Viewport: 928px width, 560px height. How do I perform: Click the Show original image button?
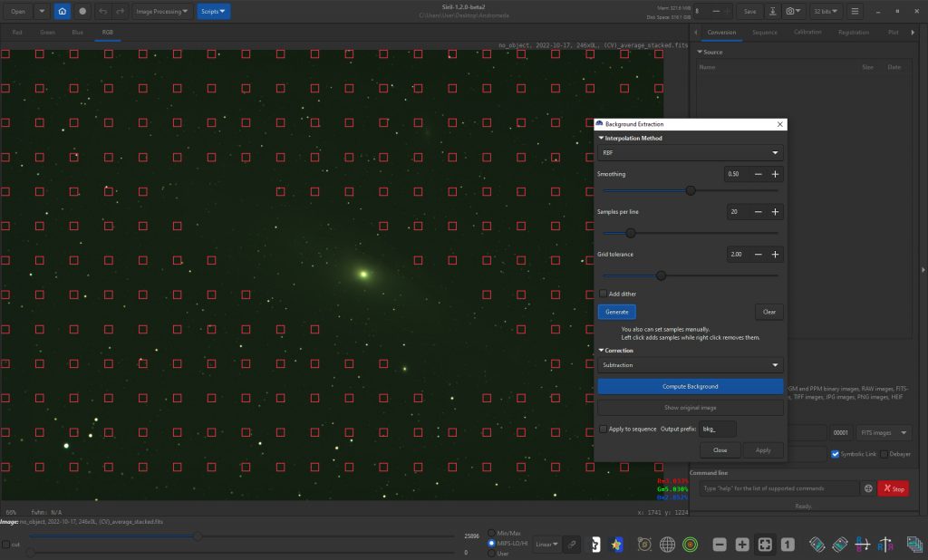tap(690, 408)
